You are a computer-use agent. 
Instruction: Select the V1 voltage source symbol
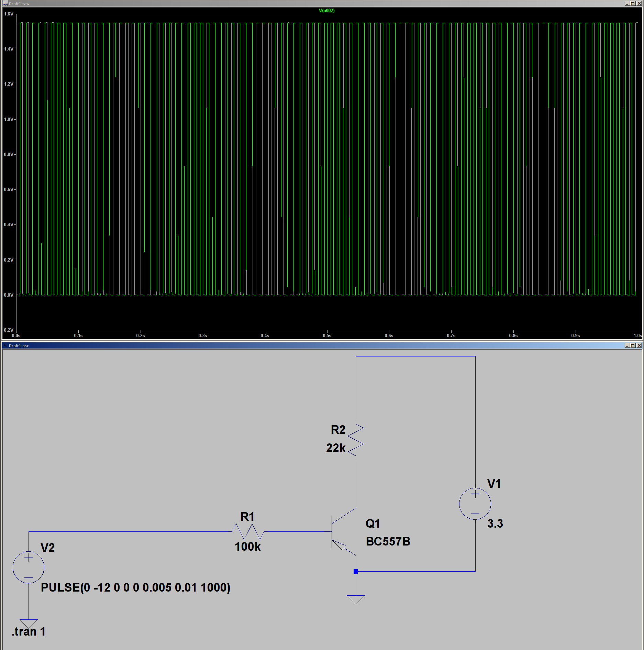[475, 504]
